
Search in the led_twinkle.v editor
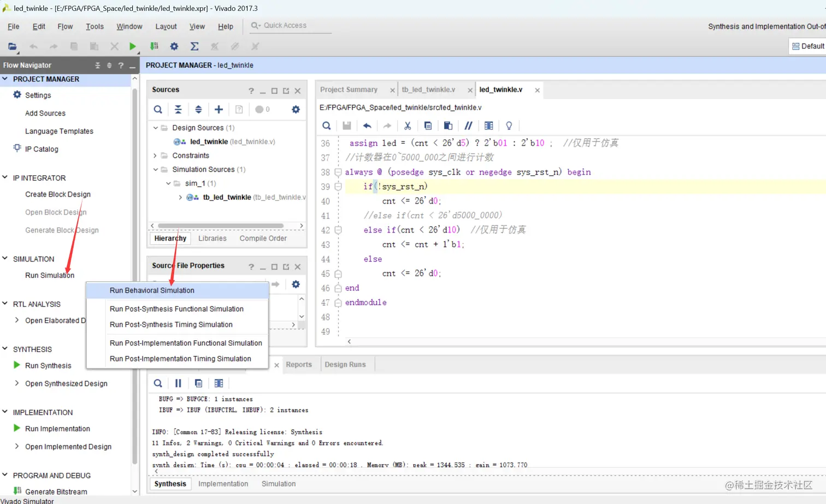click(327, 126)
